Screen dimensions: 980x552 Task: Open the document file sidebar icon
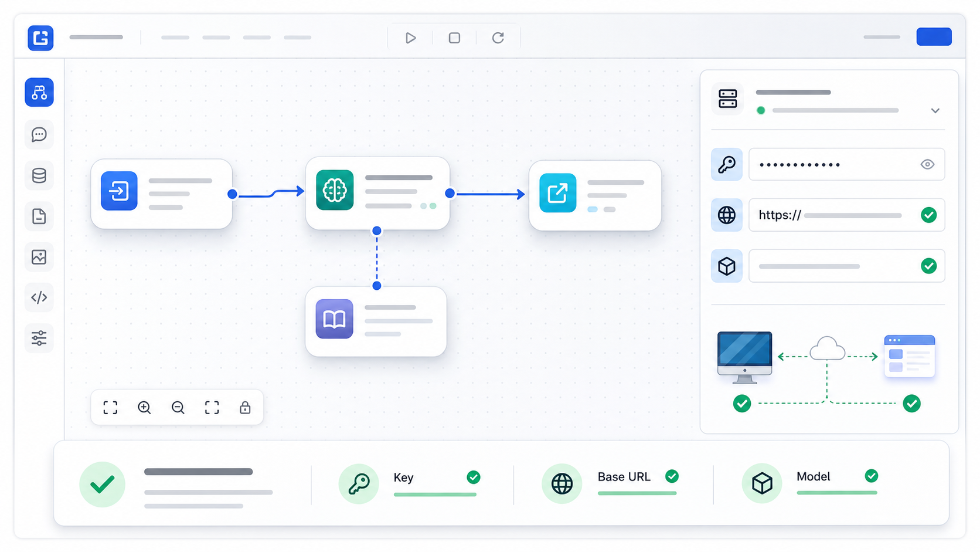39,216
